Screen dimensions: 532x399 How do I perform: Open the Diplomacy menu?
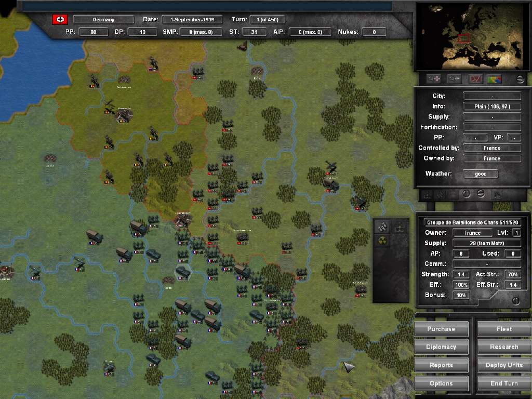441,347
